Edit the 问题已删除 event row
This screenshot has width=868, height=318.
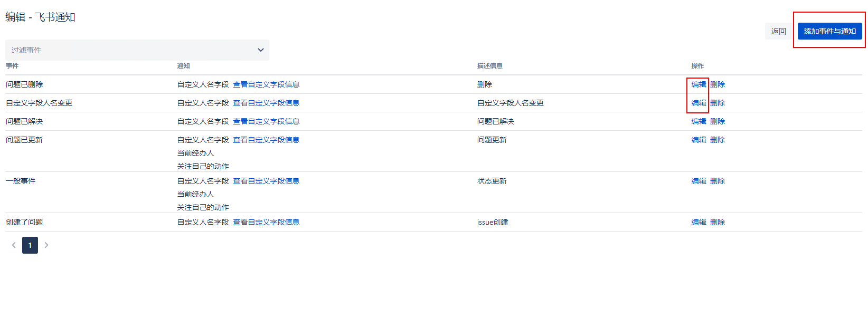click(699, 84)
